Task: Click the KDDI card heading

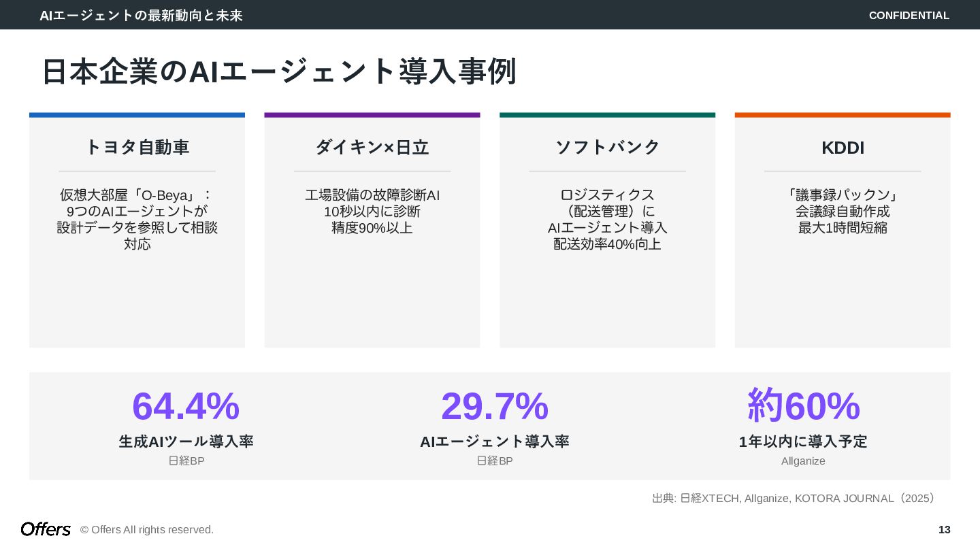Action: point(843,148)
